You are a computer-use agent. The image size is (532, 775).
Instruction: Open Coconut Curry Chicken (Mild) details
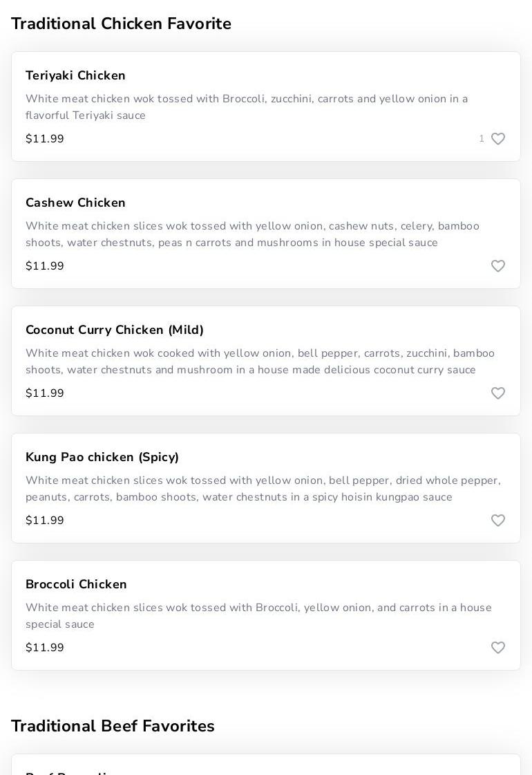click(115, 330)
